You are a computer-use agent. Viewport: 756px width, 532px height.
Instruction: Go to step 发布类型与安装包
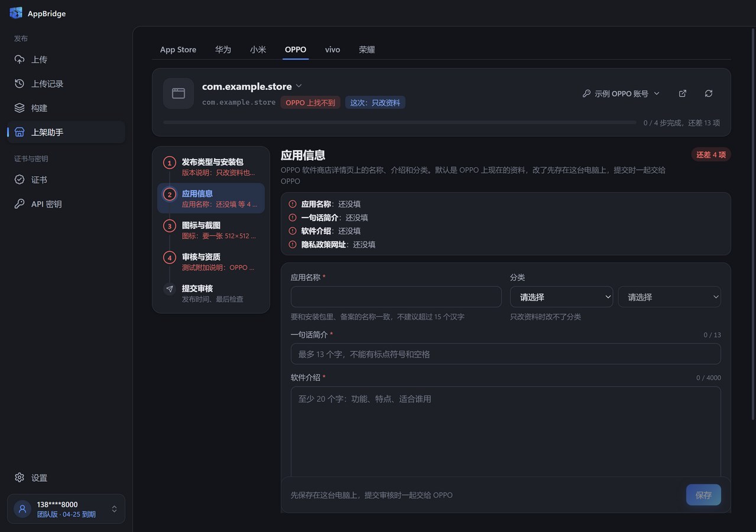(211, 167)
